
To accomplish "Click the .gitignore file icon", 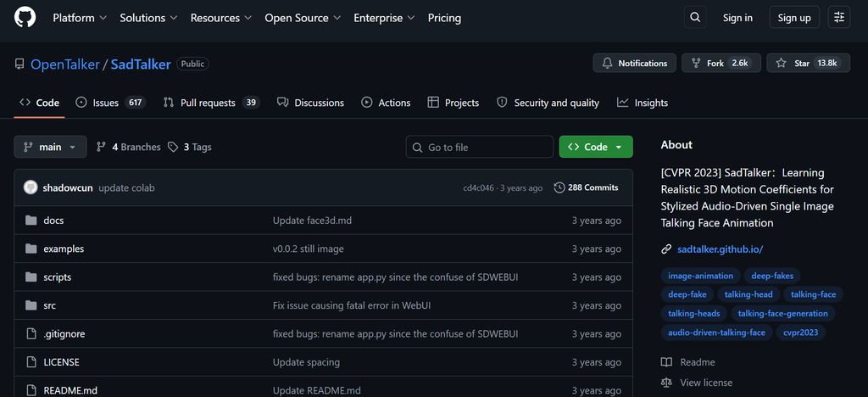I will pyautogui.click(x=31, y=334).
